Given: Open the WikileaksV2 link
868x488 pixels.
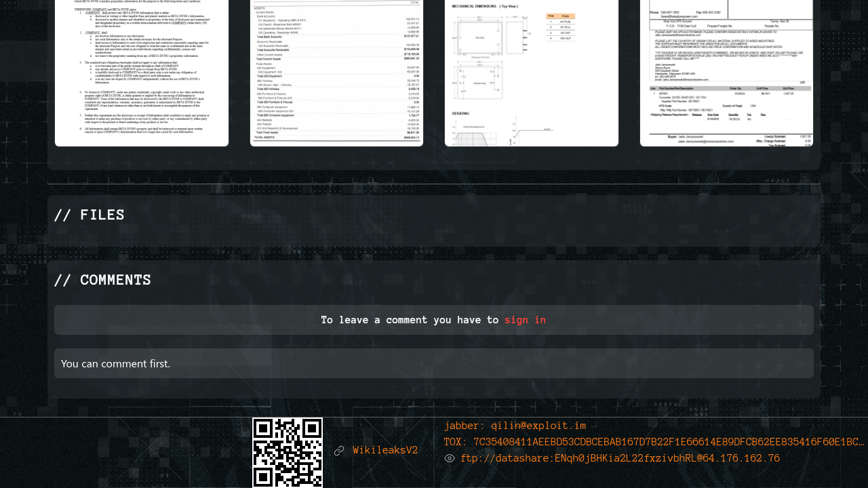Looking at the screenshot, I should [x=385, y=451].
